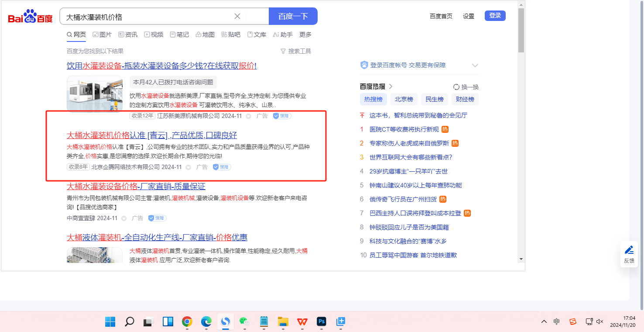Open the 更多 menu in search tabs
The width and height of the screenshot is (644, 332).
[305, 35]
